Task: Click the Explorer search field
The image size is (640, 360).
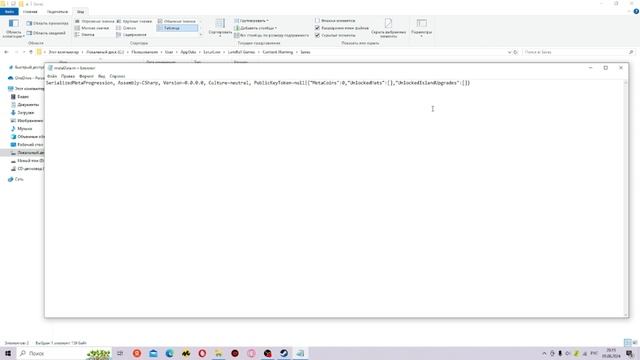Action: [578, 52]
